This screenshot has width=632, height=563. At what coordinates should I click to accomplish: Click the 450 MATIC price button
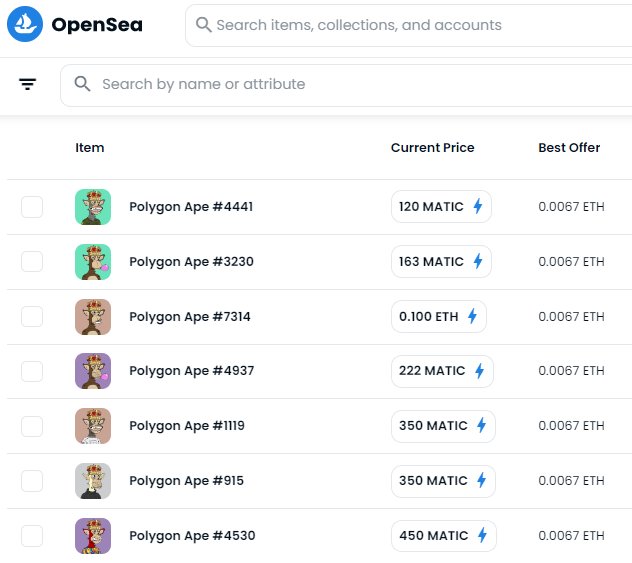click(444, 536)
